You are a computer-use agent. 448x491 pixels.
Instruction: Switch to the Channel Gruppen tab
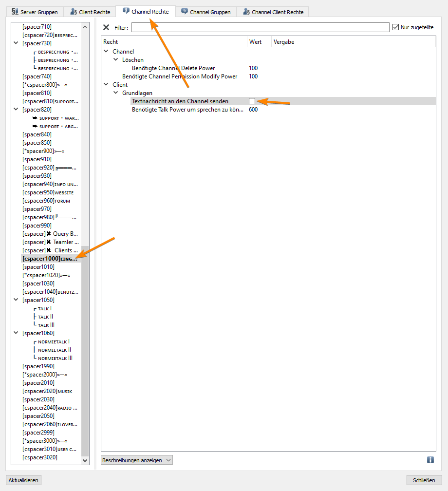(x=210, y=12)
